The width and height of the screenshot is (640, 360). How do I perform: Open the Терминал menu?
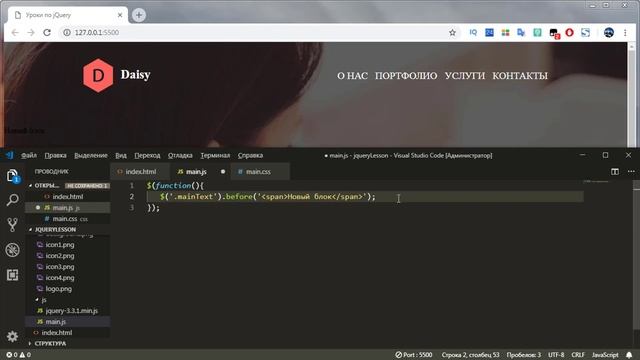pyautogui.click(x=215, y=156)
